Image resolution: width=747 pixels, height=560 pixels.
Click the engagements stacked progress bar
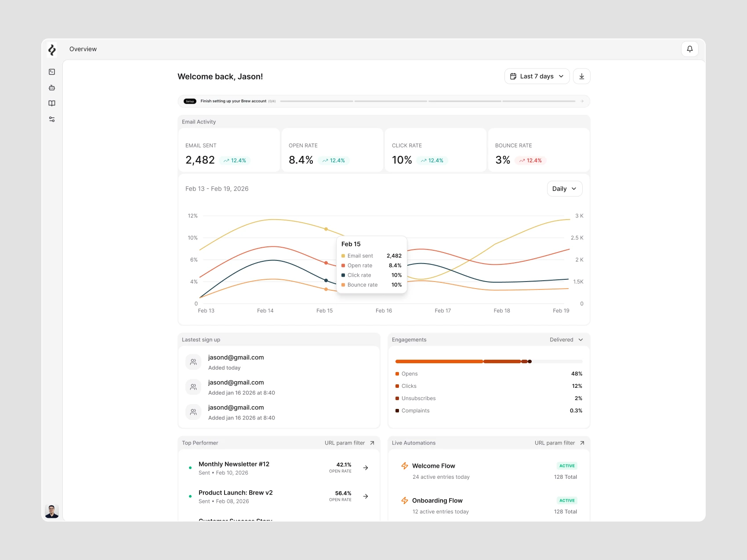click(x=489, y=361)
